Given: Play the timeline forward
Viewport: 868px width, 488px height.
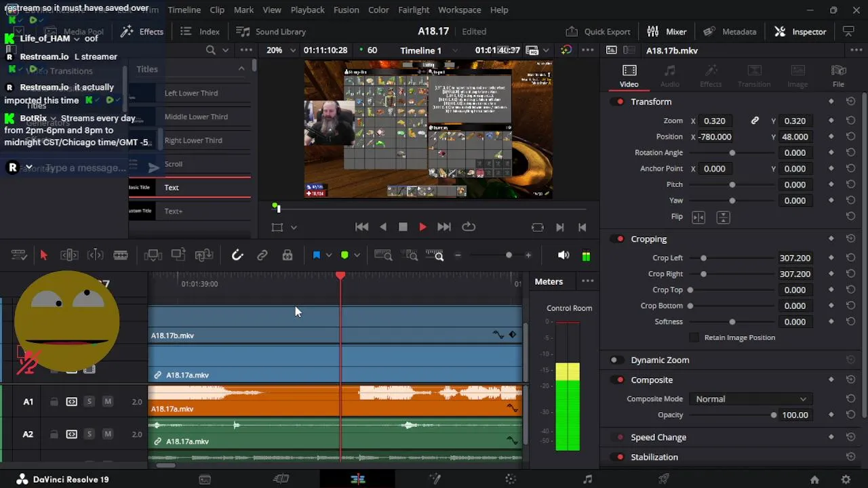Looking at the screenshot, I should [x=422, y=227].
